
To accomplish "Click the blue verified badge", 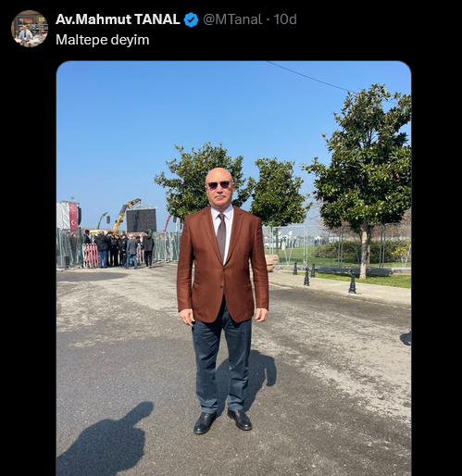I will click(x=191, y=19).
